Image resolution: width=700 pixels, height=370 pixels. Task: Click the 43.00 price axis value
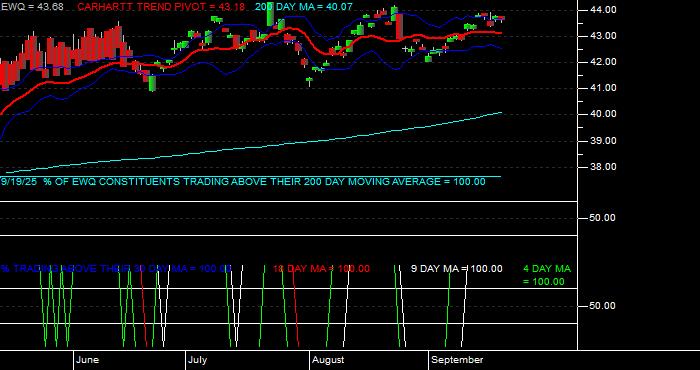[603, 36]
